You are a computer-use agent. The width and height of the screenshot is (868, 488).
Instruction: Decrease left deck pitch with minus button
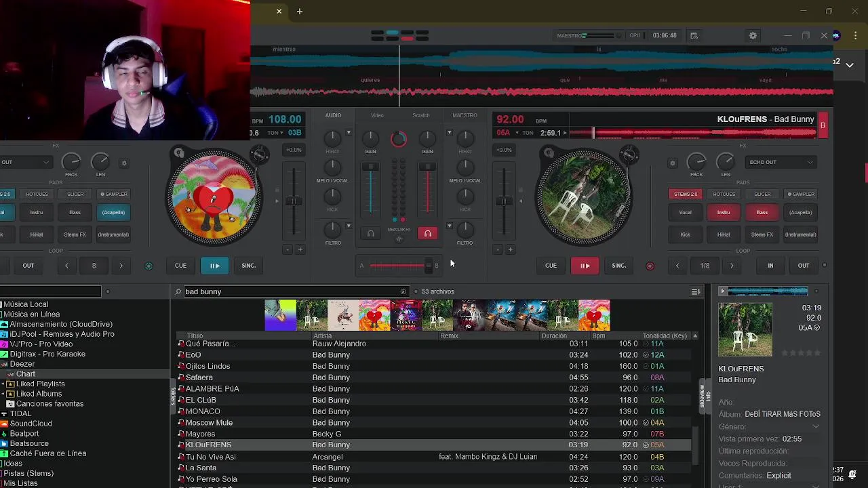pyautogui.click(x=288, y=249)
